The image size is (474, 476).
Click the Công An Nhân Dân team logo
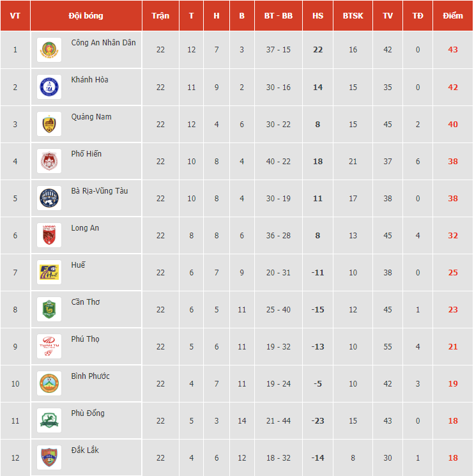(x=49, y=50)
